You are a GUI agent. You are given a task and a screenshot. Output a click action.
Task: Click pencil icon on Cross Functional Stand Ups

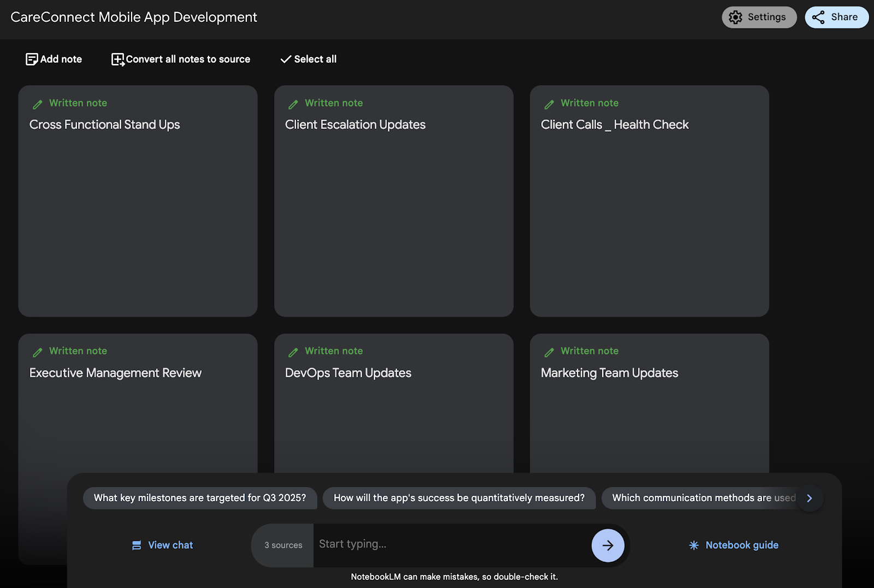[38, 104]
